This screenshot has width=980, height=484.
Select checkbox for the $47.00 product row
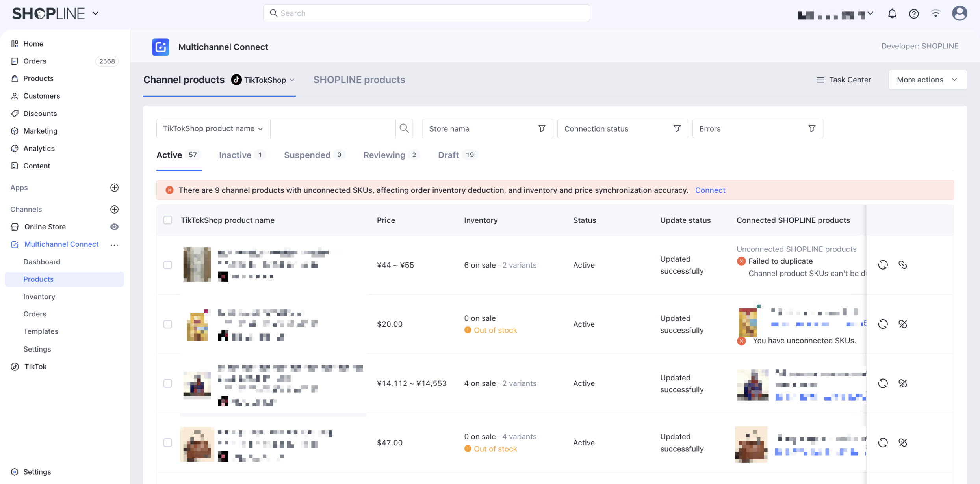168,443
